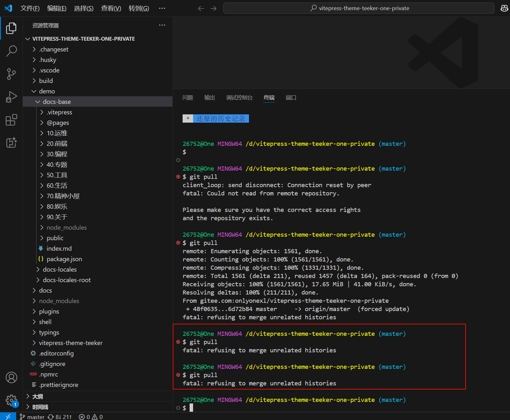The height and width of the screenshot is (420, 510).
Task: Switch to the 问题 problems tab
Action: point(188,98)
